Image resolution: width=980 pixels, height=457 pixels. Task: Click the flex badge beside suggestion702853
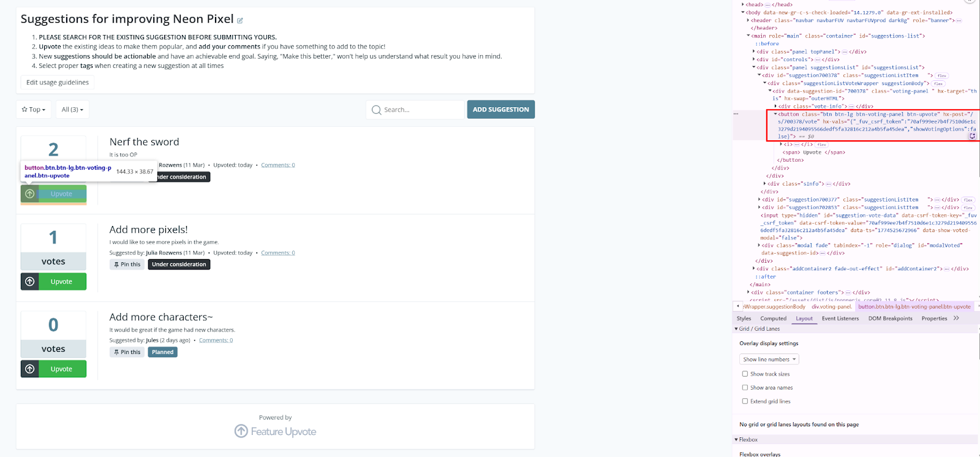pos(968,208)
